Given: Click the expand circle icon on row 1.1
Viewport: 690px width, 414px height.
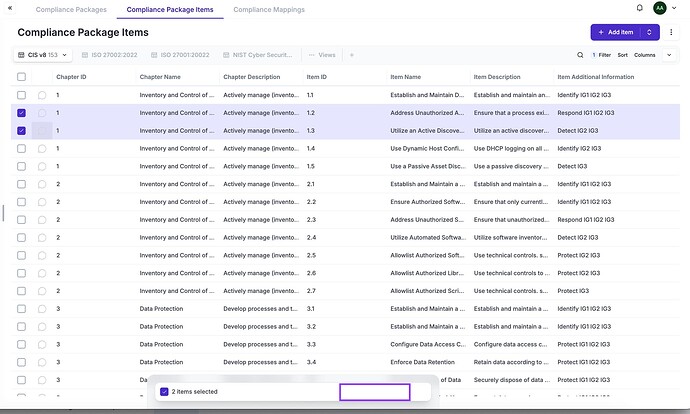Looking at the screenshot, I should click(42, 95).
